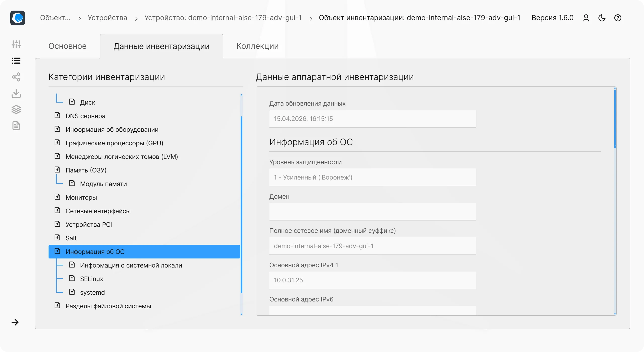644x352 pixels.
Task: Click the Дата обновления данных field
Action: (373, 119)
